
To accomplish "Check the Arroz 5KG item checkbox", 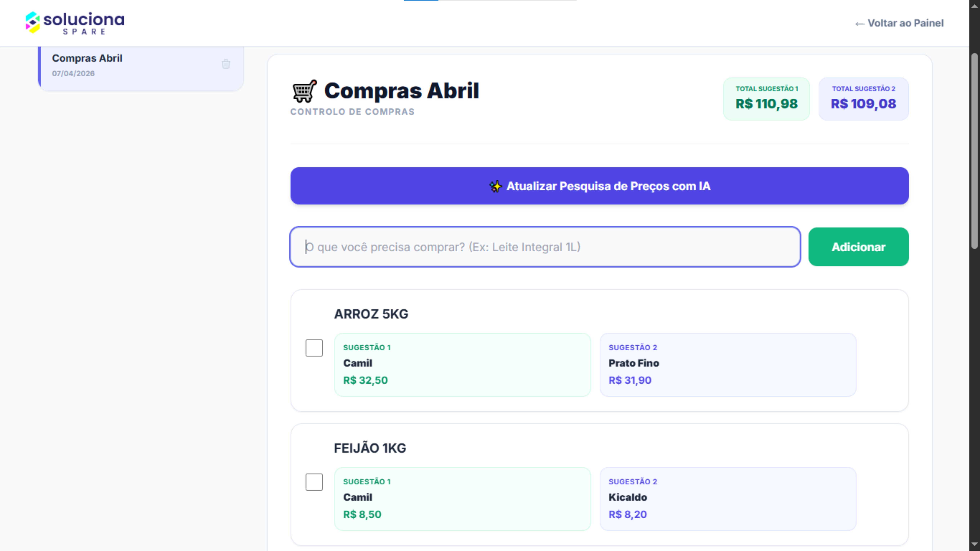I will [x=314, y=348].
